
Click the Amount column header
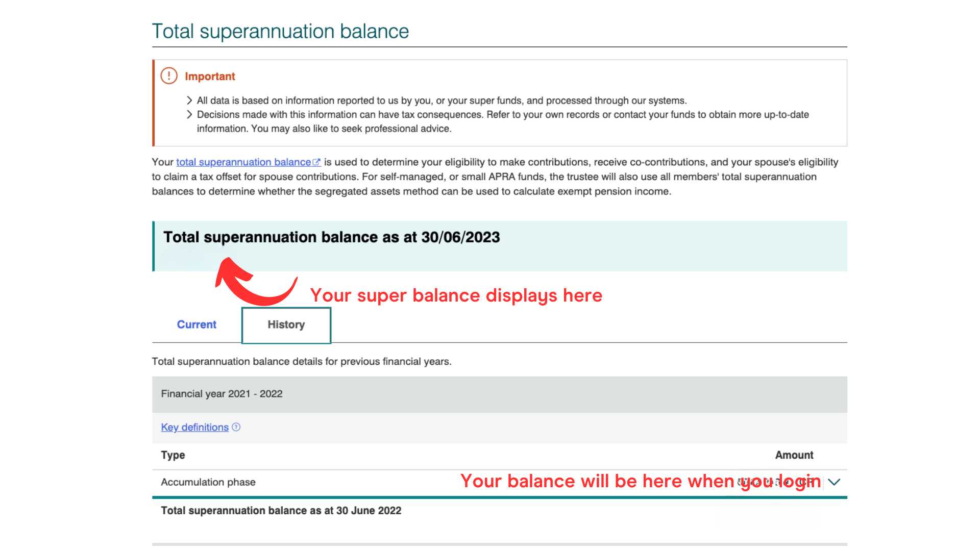click(794, 455)
